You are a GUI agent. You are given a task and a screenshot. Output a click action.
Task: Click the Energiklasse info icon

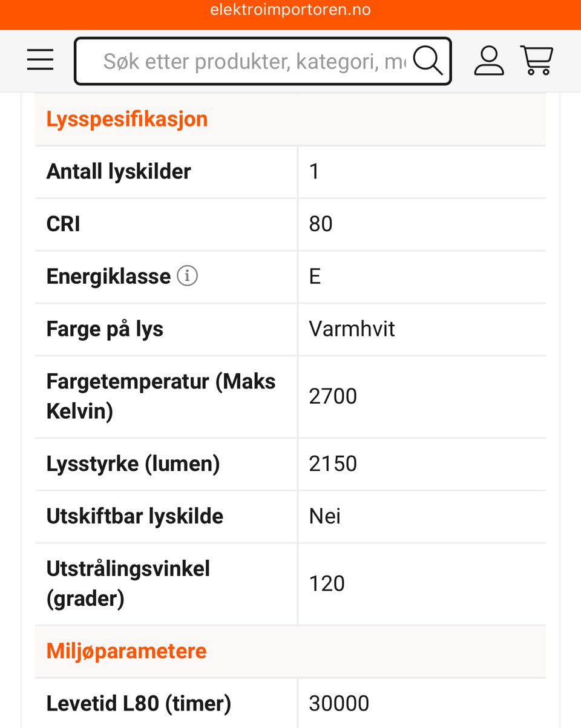coord(187,276)
